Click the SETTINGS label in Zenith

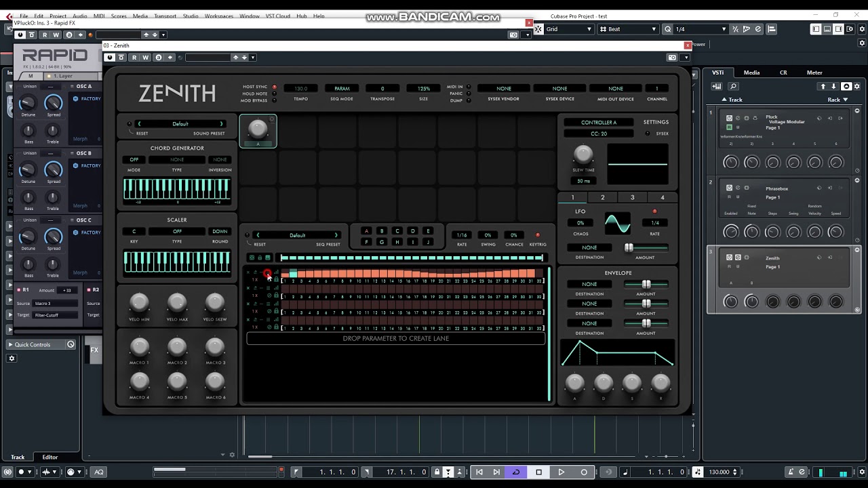[x=656, y=122]
